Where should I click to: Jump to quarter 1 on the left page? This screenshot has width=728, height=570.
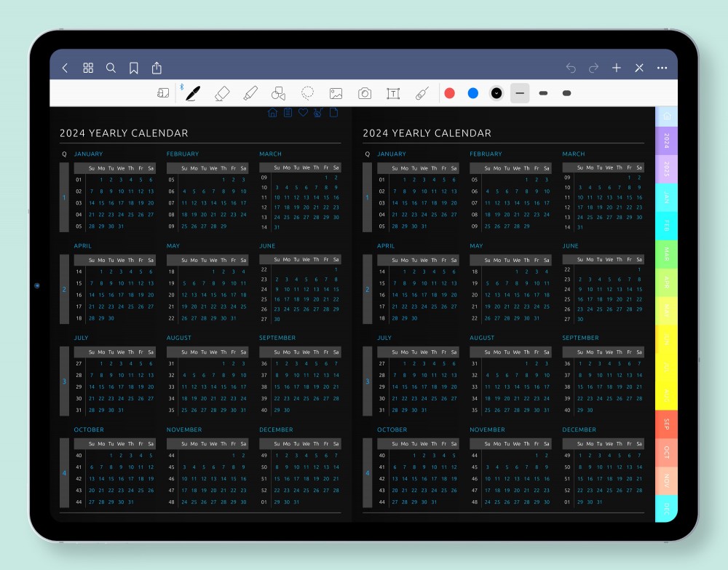coord(64,197)
